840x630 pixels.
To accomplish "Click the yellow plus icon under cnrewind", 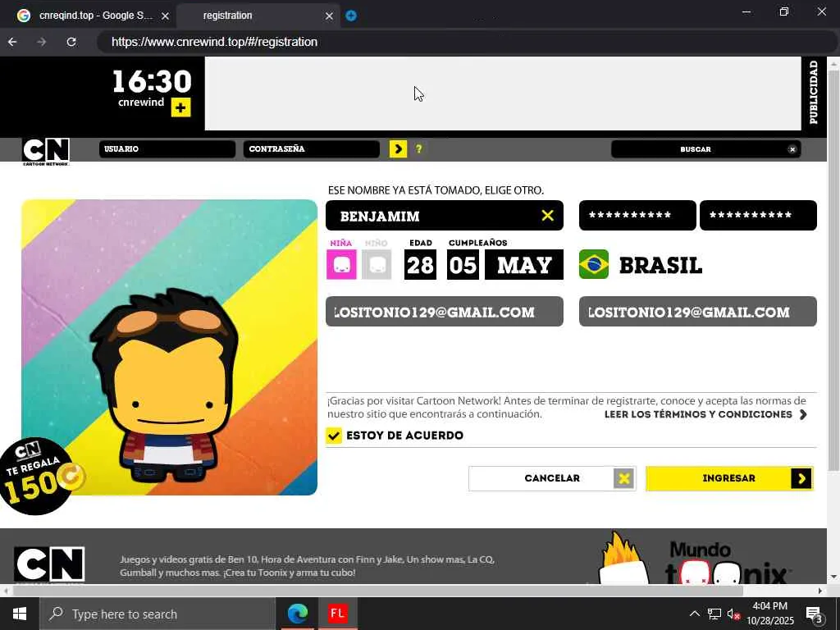I will click(180, 107).
